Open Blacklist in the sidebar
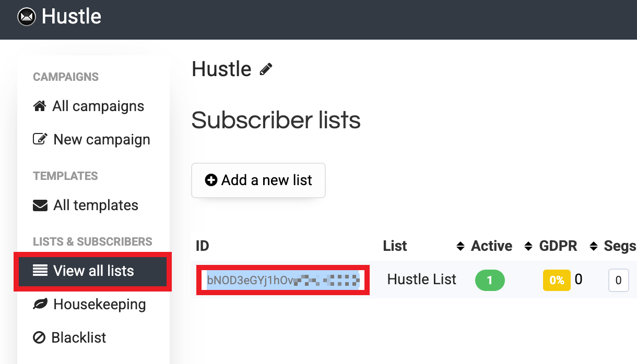The image size is (637, 364). click(69, 337)
